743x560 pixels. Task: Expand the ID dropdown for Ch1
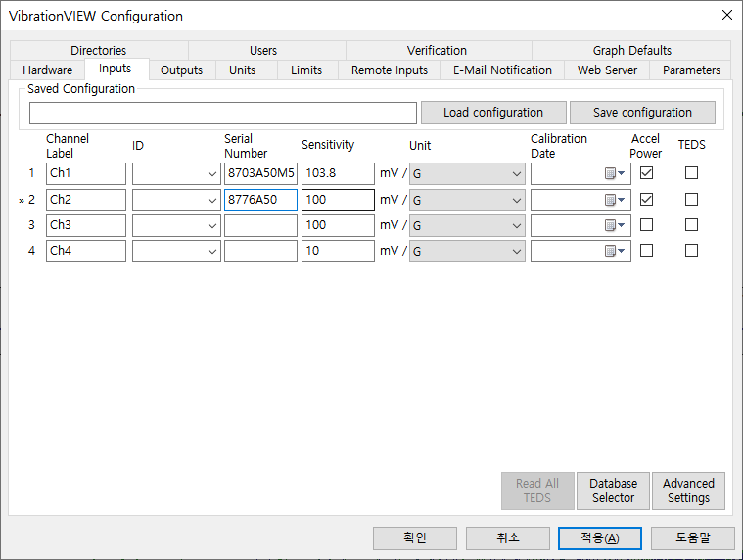(x=211, y=174)
